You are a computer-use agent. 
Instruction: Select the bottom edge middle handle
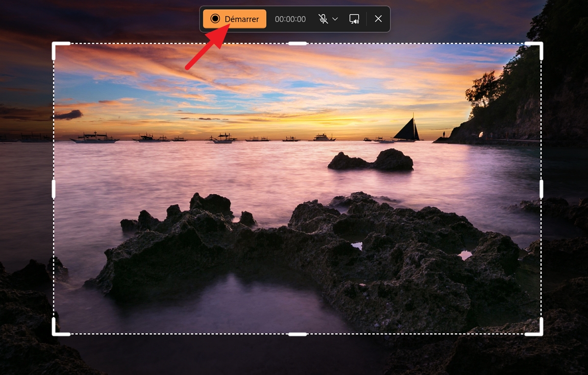(x=297, y=334)
